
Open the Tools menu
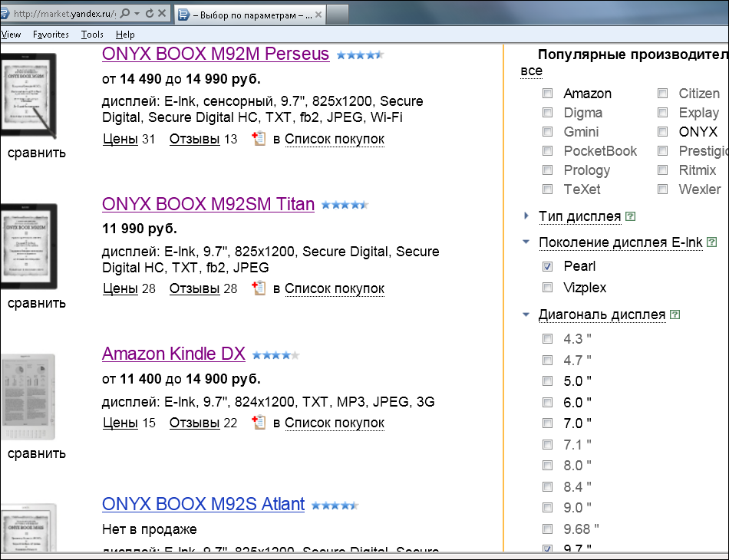coord(92,35)
